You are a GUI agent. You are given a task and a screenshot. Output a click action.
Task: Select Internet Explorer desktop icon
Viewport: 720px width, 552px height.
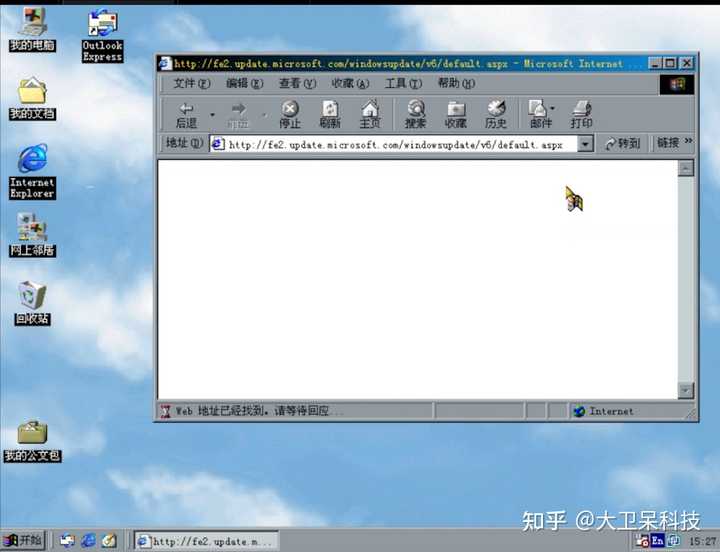[32, 172]
